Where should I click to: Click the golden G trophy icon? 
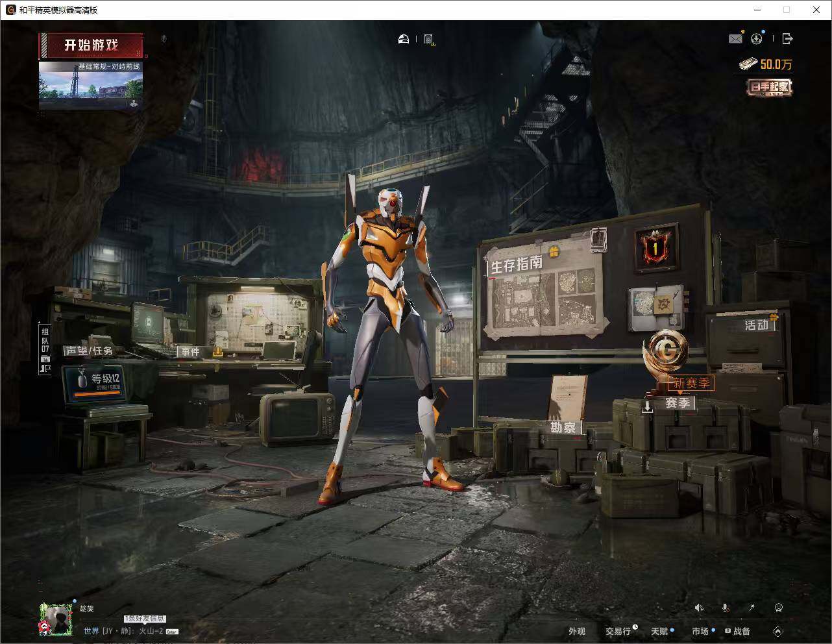667,353
